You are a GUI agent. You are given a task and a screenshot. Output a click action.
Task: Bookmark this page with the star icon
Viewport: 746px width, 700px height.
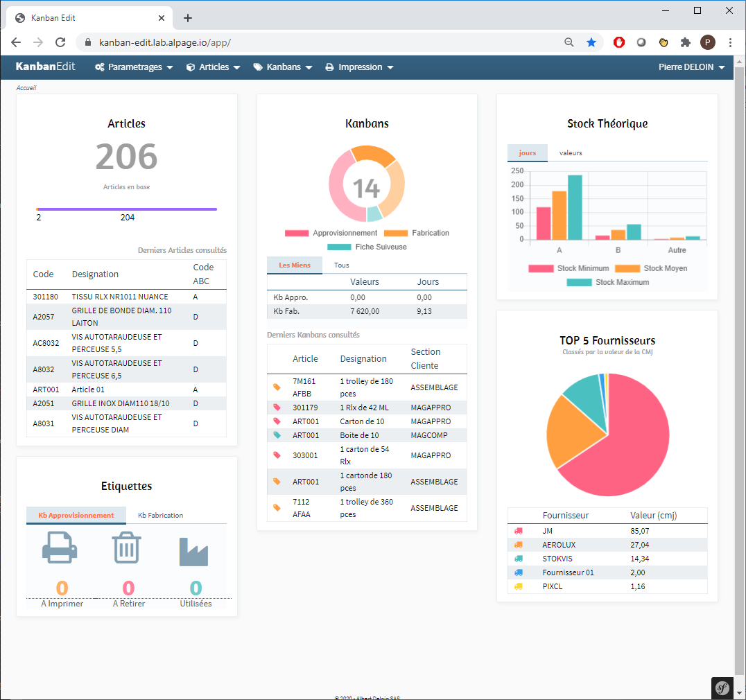(591, 42)
